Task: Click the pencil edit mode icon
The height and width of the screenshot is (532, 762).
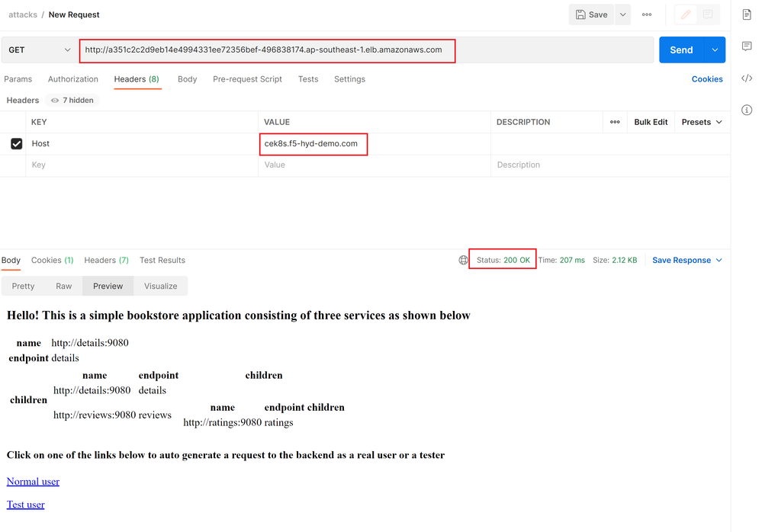Action: tap(686, 14)
